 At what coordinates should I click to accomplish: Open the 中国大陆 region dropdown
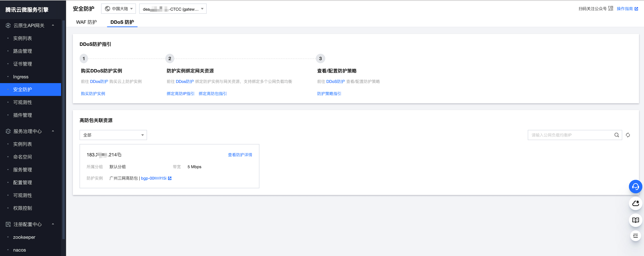click(x=119, y=9)
